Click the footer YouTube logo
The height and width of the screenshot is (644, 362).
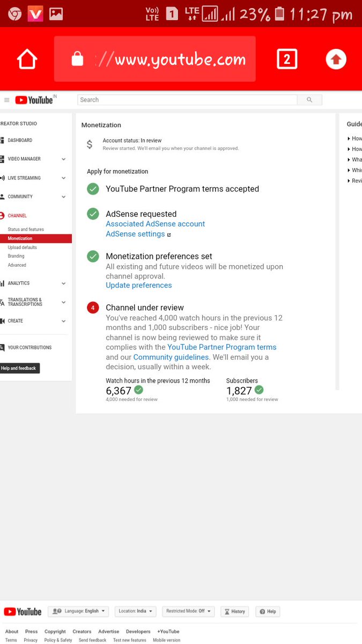[23, 612]
